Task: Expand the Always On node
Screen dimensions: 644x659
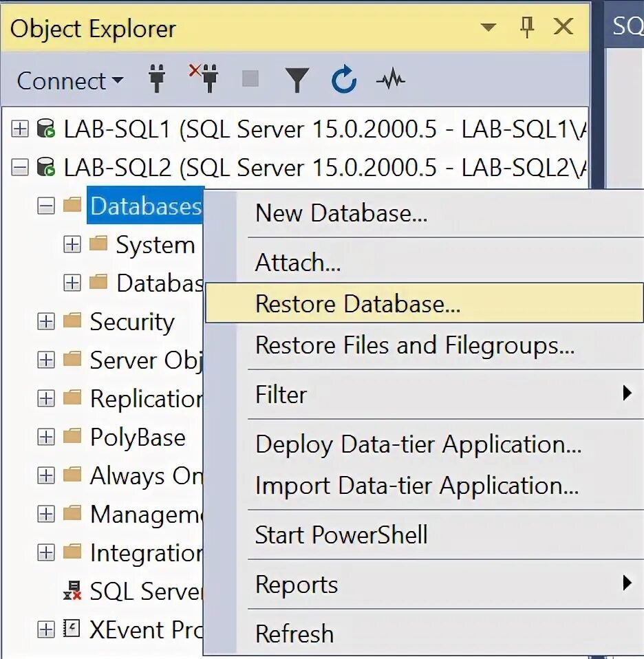Action: (46, 476)
